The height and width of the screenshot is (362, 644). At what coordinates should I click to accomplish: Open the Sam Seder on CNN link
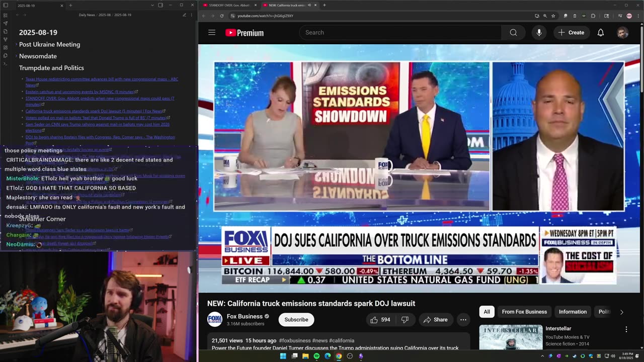(x=98, y=127)
